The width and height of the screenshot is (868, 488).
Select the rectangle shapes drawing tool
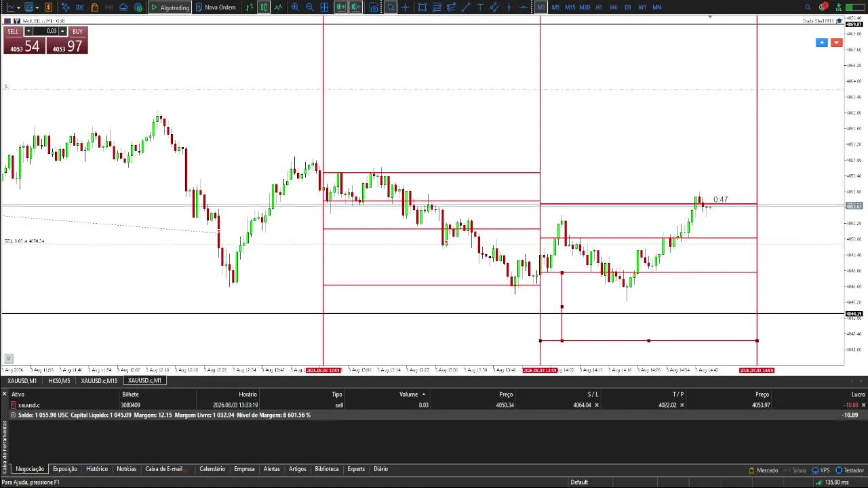[422, 7]
